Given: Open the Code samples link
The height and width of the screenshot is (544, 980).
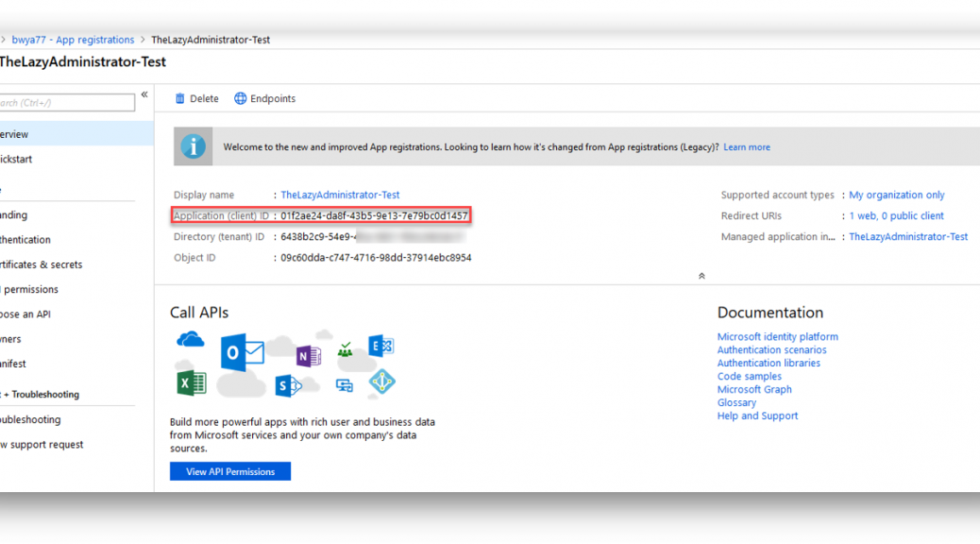Looking at the screenshot, I should pyautogui.click(x=750, y=376).
